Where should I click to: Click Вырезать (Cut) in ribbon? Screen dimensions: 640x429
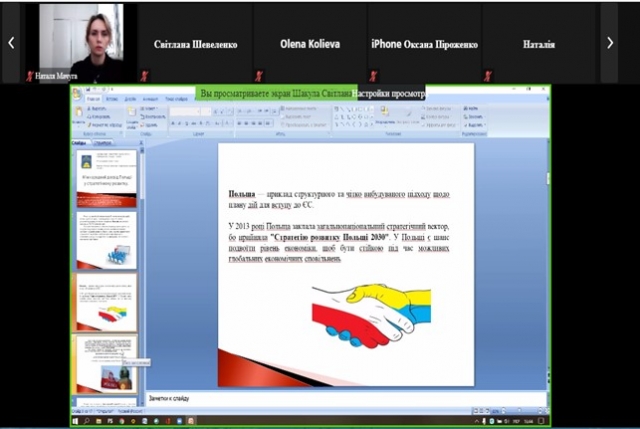point(97,109)
